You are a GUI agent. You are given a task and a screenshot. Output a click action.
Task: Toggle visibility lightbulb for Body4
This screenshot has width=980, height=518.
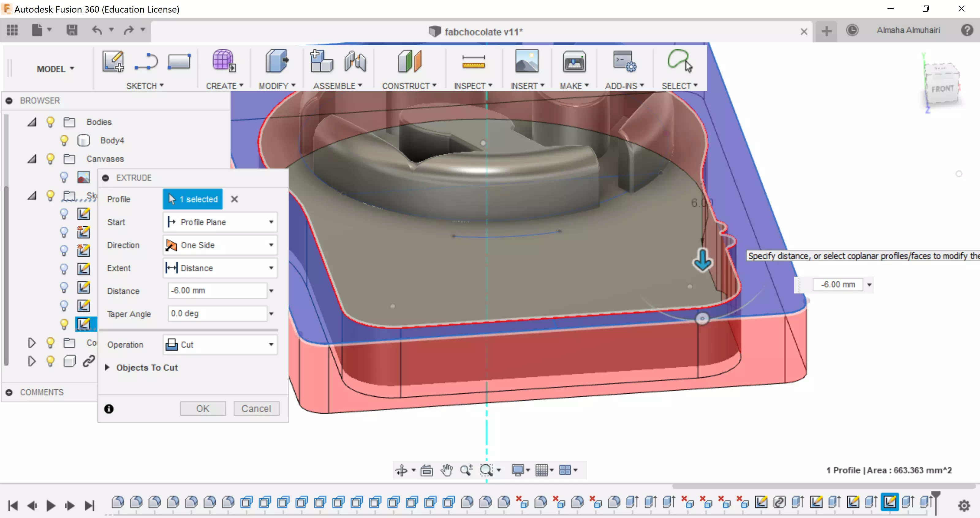(x=64, y=140)
